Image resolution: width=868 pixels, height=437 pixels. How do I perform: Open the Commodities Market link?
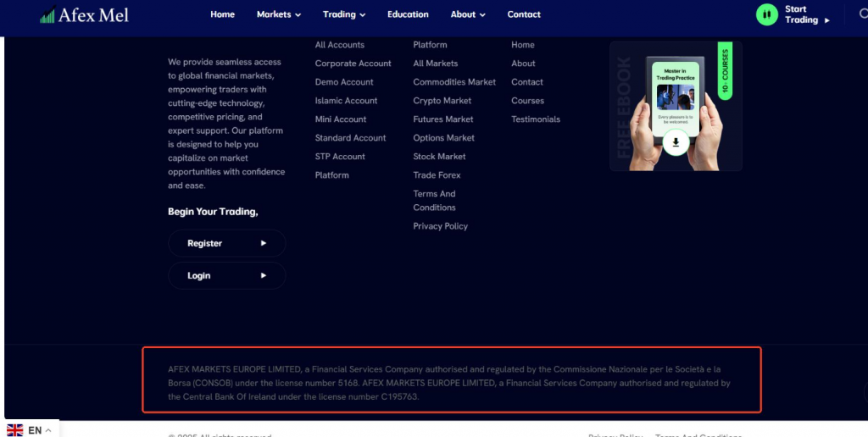click(454, 82)
